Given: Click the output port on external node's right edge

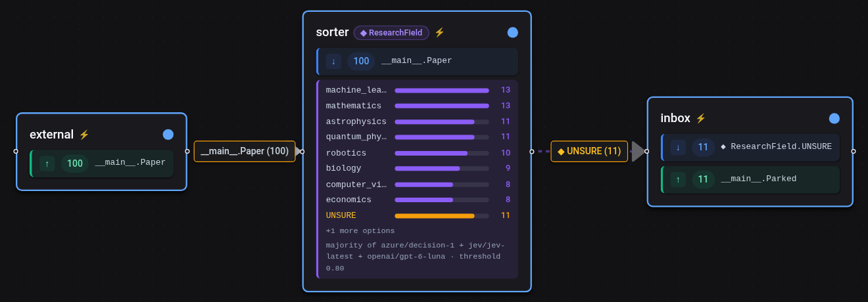Looking at the screenshot, I should [187, 151].
